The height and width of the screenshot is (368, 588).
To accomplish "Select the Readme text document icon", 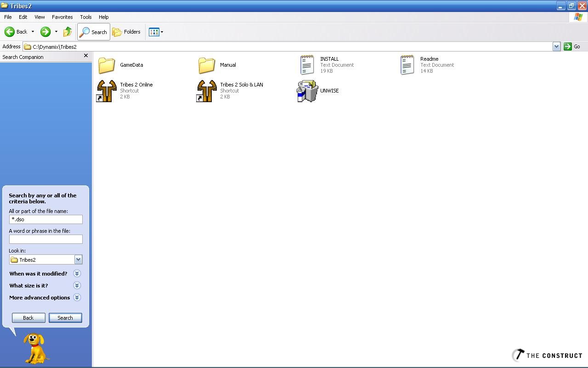I will tap(407, 65).
